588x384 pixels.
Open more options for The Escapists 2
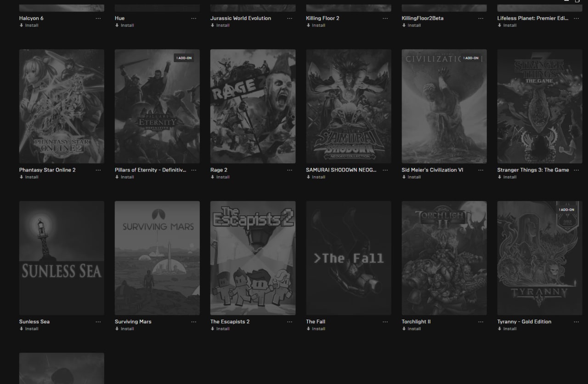point(289,322)
